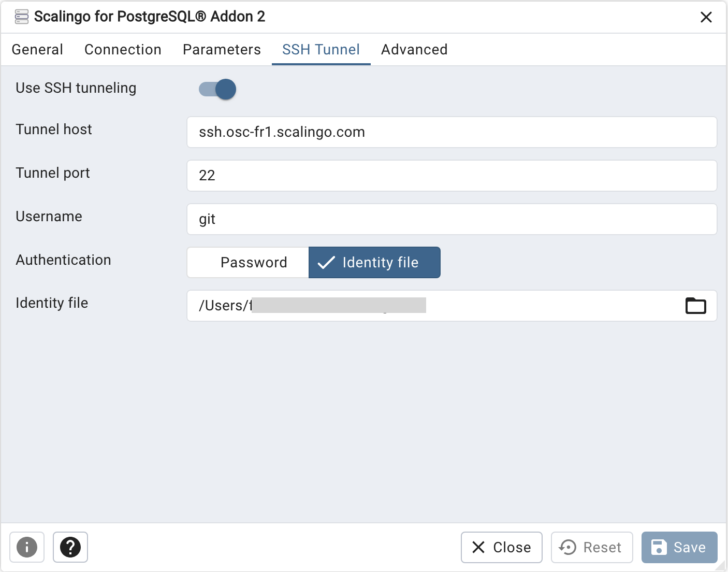Focus the Tunnel host field

click(x=452, y=132)
